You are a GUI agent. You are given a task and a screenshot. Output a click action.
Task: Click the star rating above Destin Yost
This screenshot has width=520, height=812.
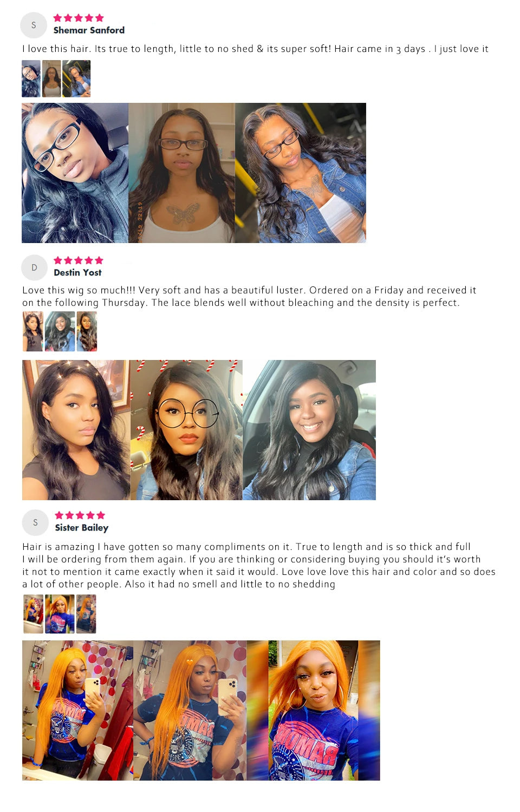coord(79,260)
